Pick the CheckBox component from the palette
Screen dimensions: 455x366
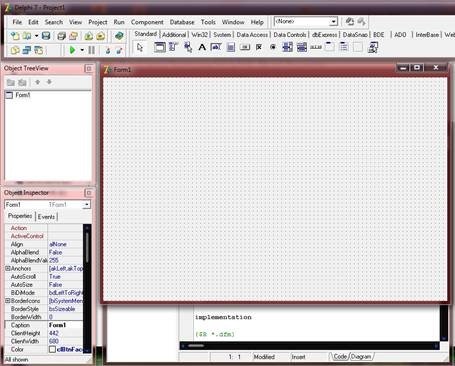(x=259, y=47)
